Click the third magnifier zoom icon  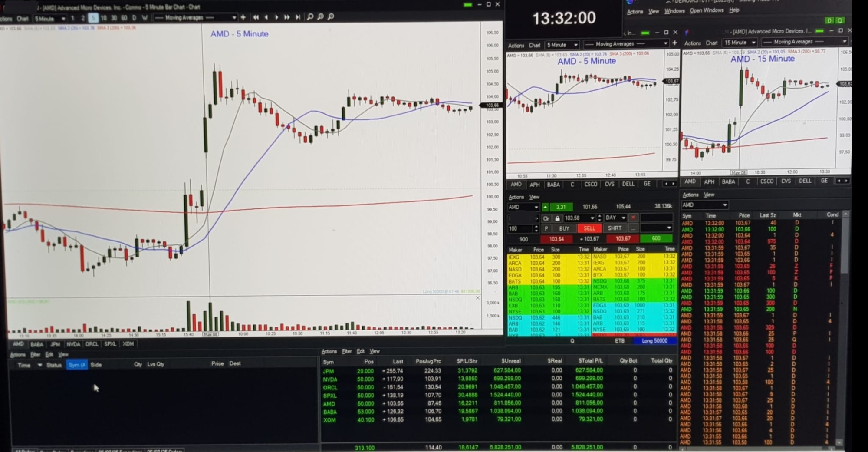(331, 17)
